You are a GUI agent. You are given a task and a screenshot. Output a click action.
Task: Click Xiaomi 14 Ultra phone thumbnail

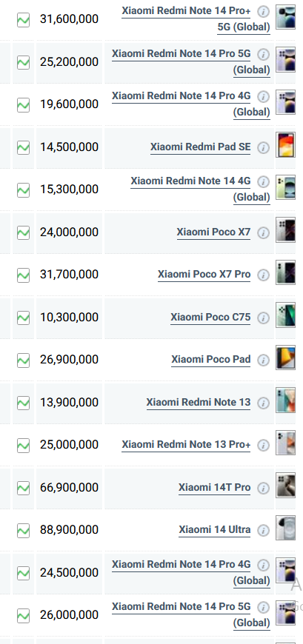285,528
